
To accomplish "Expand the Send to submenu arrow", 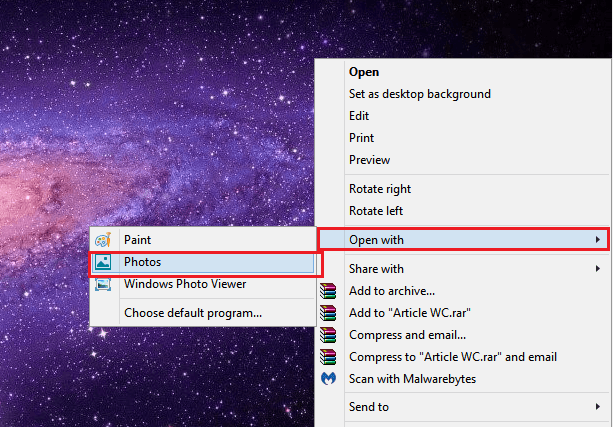I will tap(597, 407).
